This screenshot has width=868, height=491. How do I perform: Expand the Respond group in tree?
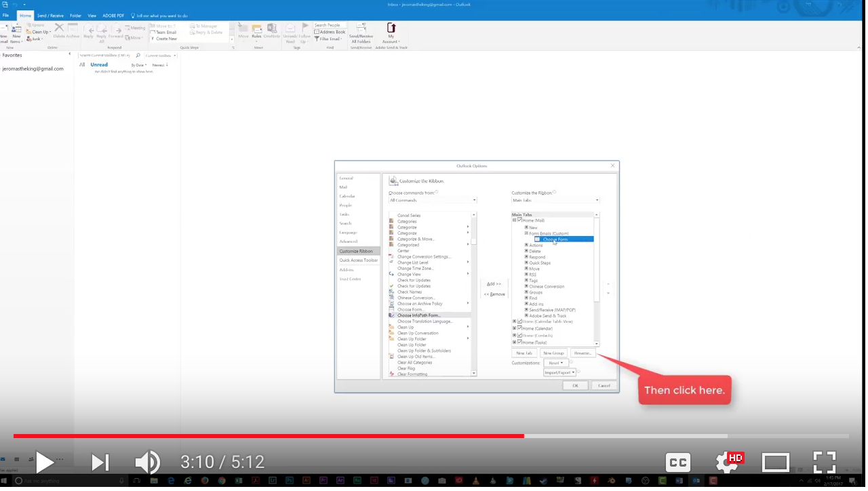point(526,257)
